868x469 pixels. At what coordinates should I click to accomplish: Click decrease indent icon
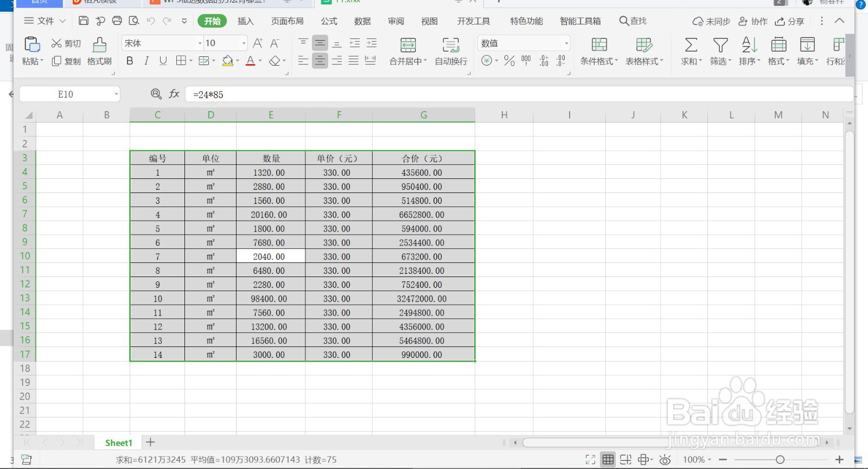pyautogui.click(x=355, y=43)
